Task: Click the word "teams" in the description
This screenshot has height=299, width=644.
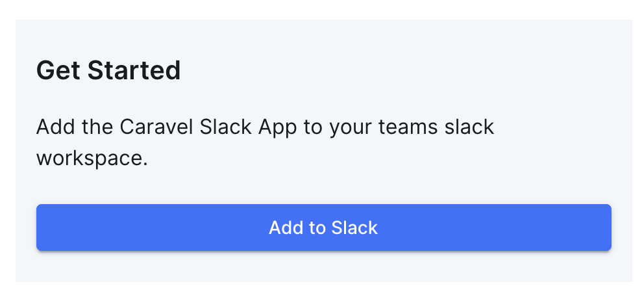Action: (408, 128)
